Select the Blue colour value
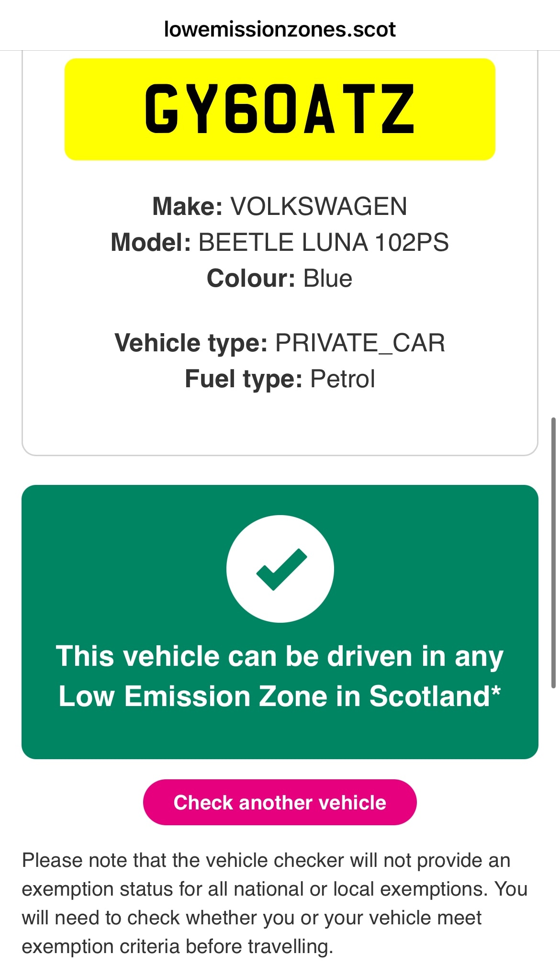 (328, 278)
